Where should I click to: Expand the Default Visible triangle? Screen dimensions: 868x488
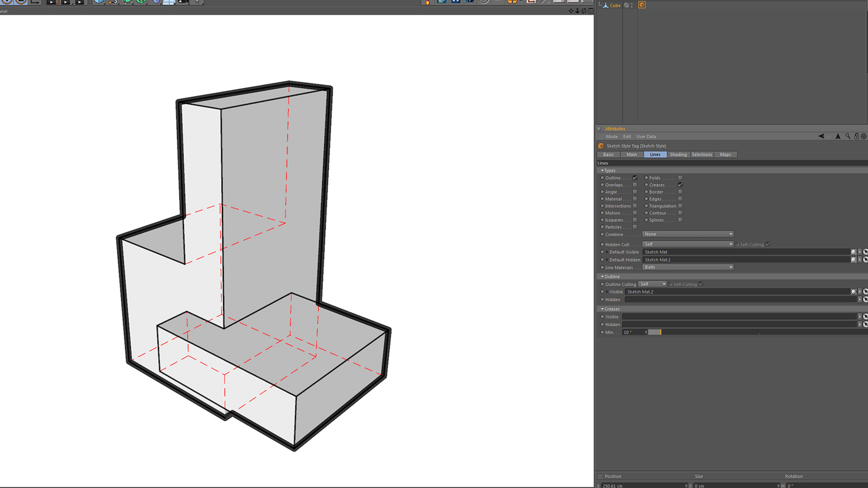tap(607, 252)
